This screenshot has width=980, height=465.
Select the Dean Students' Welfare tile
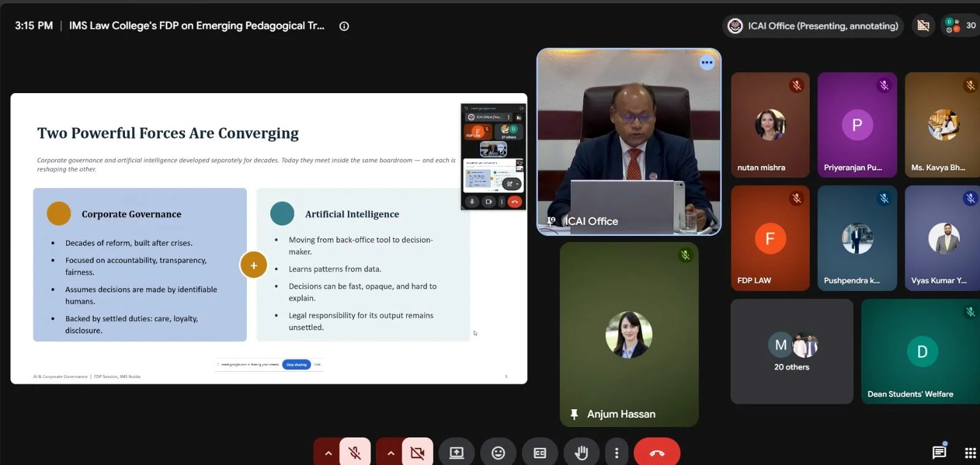921,352
